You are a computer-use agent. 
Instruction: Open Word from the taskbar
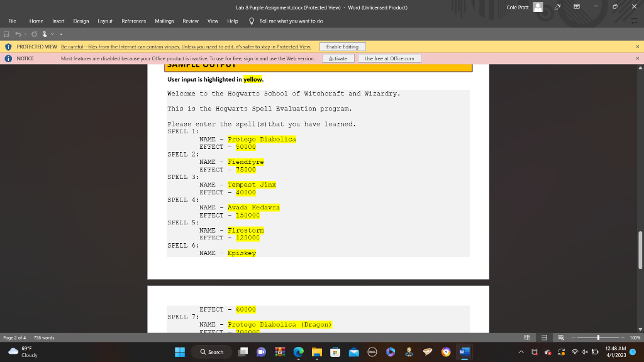pyautogui.click(x=464, y=352)
